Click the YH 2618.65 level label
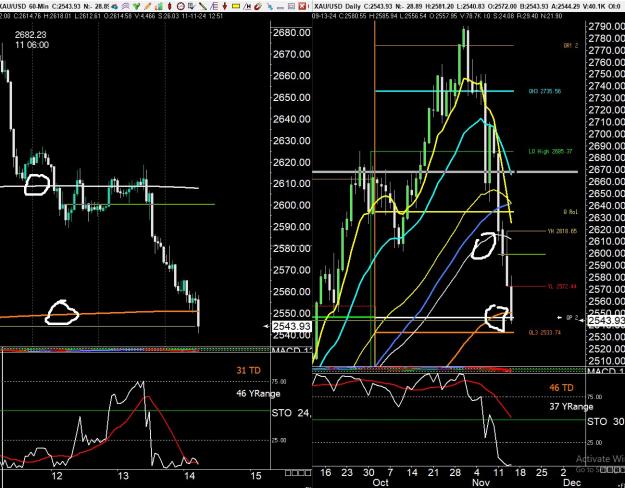This screenshot has height=488, width=625. [x=562, y=231]
